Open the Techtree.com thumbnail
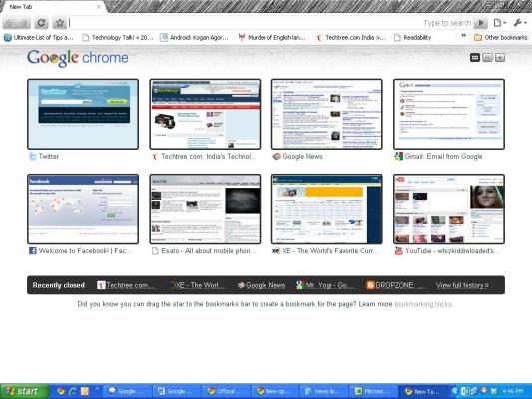Viewport: 532px width, 399px height. click(x=205, y=114)
